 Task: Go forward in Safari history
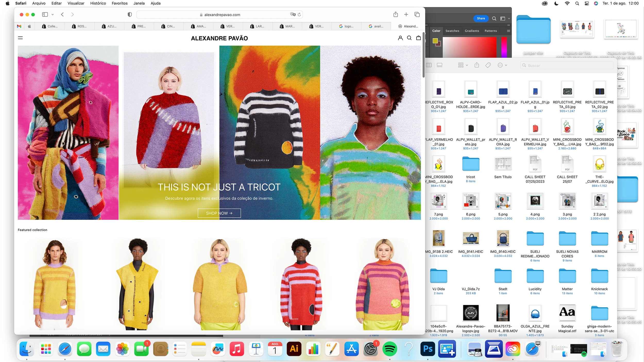[x=72, y=14]
